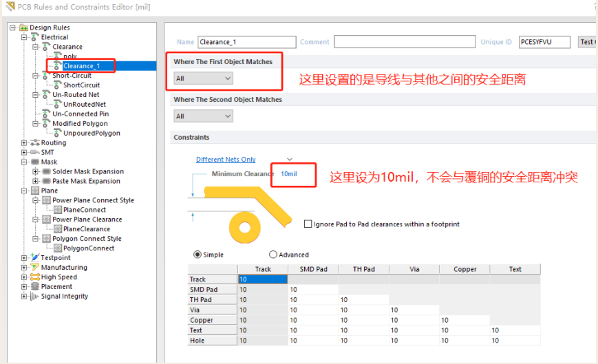Viewport: 598px width, 364px height.
Task: Click the High Speed category icon
Action: (x=35, y=277)
